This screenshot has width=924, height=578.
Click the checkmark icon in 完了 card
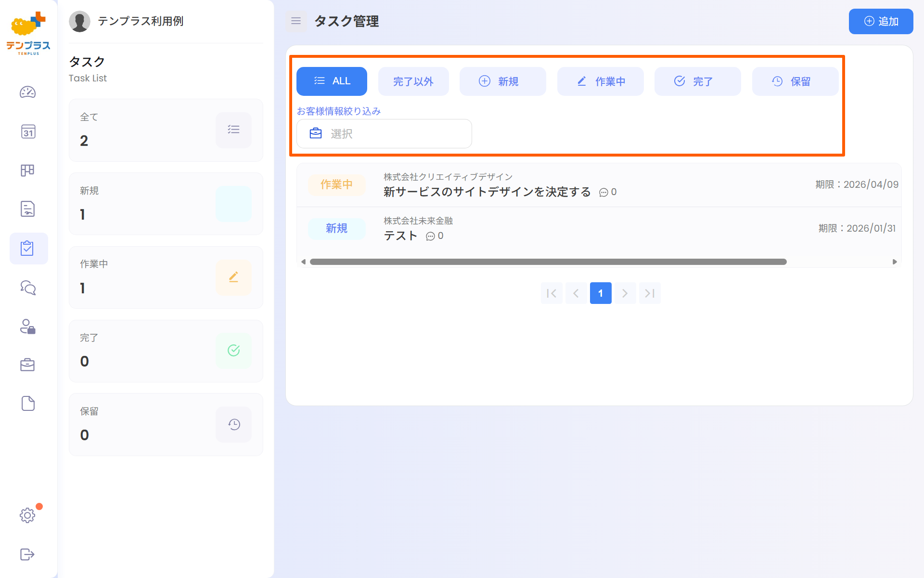[x=233, y=351]
